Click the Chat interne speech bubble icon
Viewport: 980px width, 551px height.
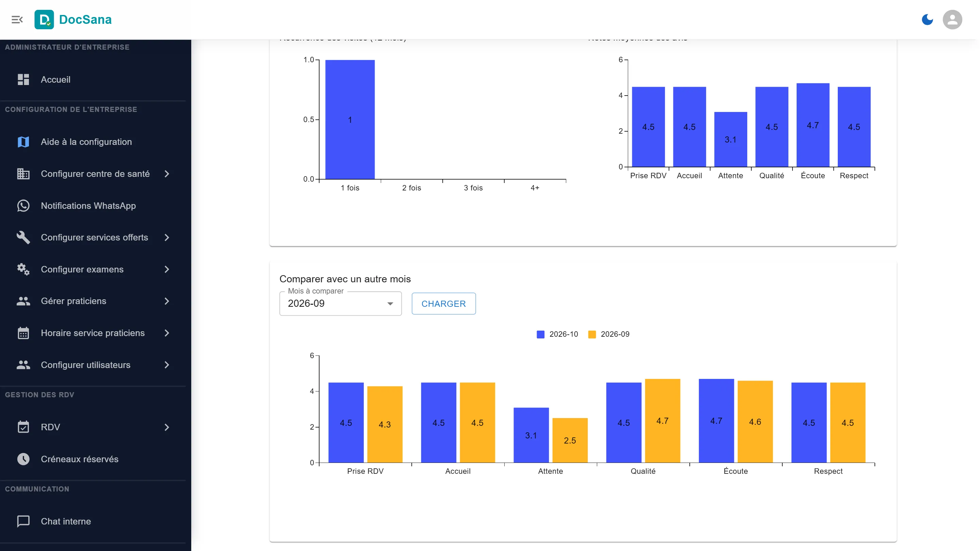[23, 521]
